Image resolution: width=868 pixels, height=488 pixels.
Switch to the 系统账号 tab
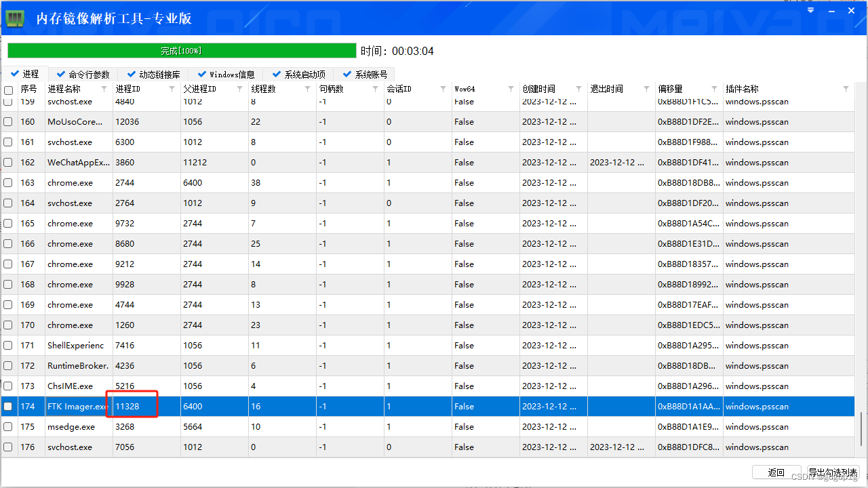point(366,75)
